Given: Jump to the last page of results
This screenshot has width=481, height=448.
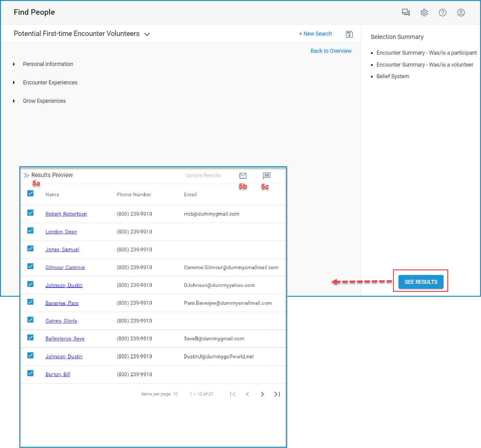Looking at the screenshot, I should click(277, 394).
